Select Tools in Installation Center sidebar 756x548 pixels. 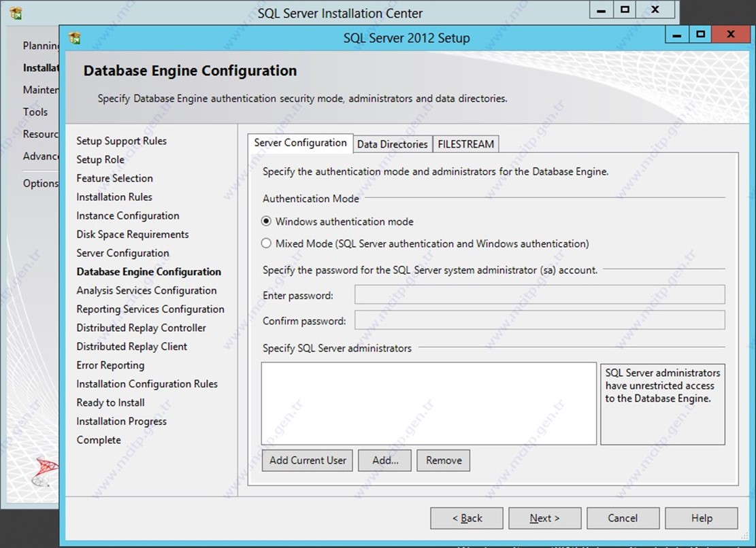[35, 112]
